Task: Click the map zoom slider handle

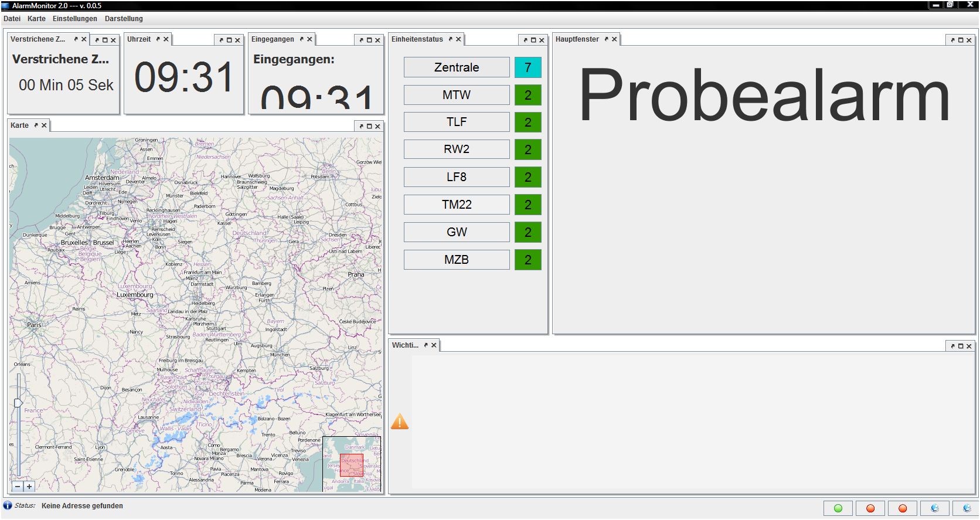Action: coord(18,403)
